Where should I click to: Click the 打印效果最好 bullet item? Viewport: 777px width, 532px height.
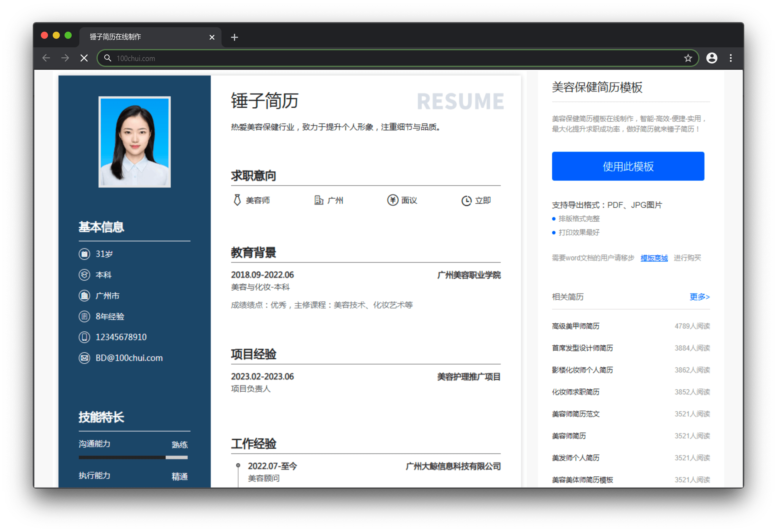point(579,233)
